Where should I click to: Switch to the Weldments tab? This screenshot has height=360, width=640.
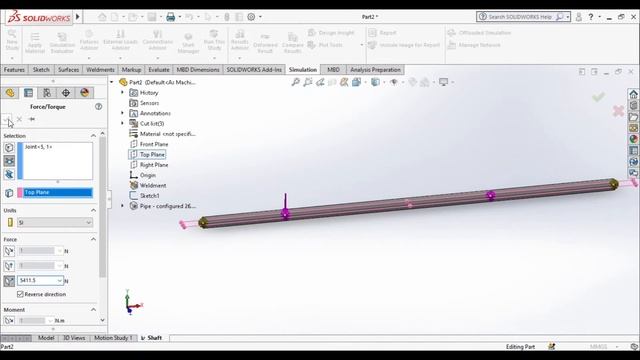[x=100, y=70]
